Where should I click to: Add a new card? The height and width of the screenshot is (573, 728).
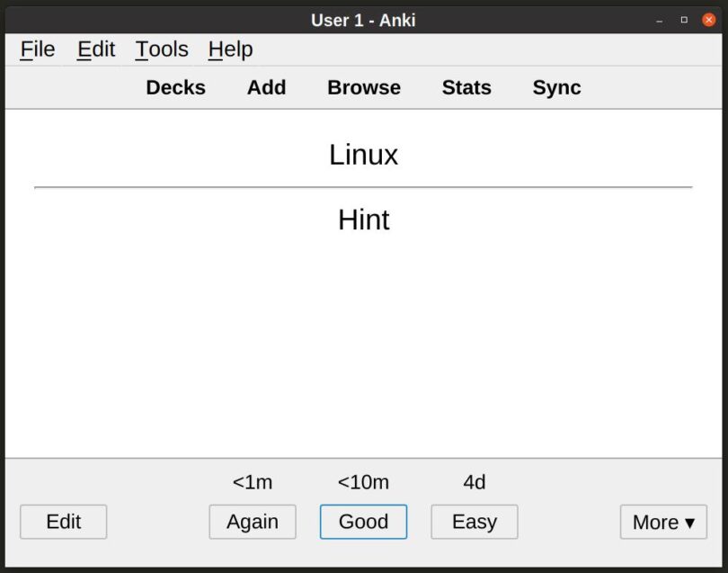(266, 87)
